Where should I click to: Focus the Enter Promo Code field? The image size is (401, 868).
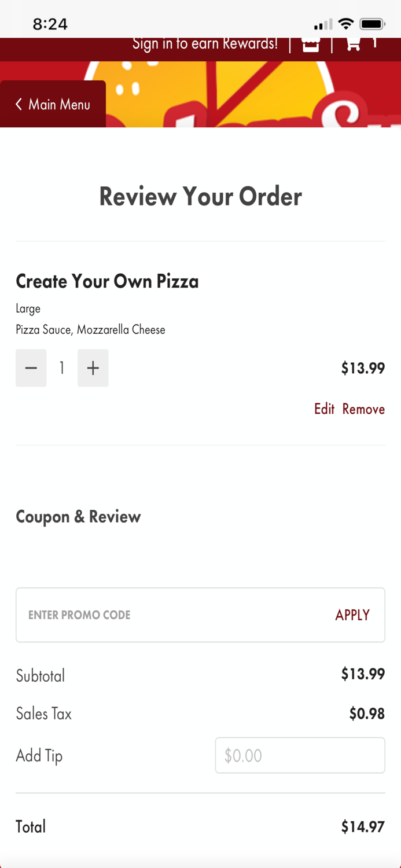click(x=174, y=615)
